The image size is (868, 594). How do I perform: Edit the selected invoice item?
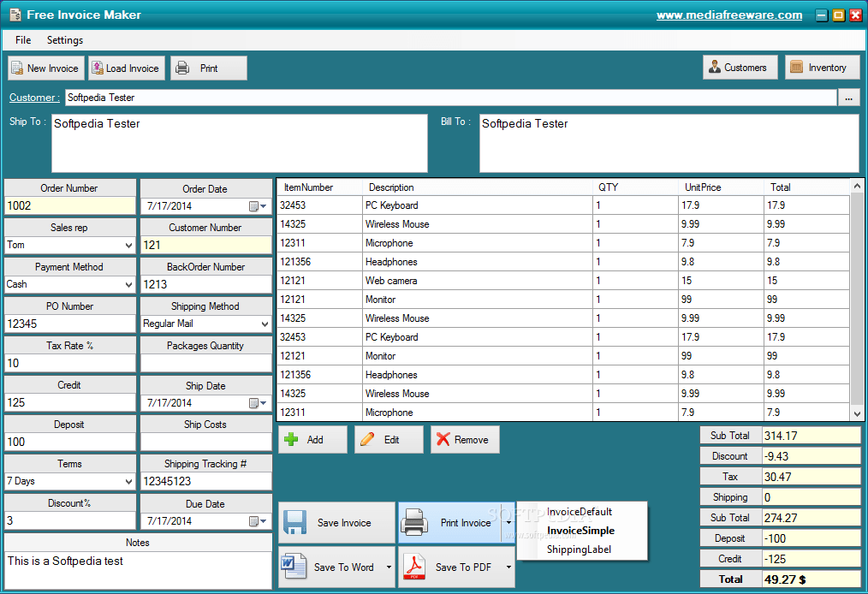click(388, 439)
